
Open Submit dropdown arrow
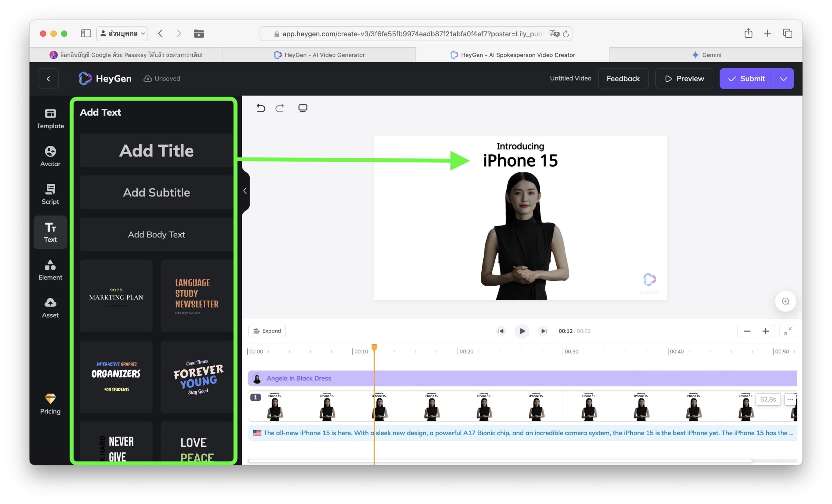coord(783,79)
